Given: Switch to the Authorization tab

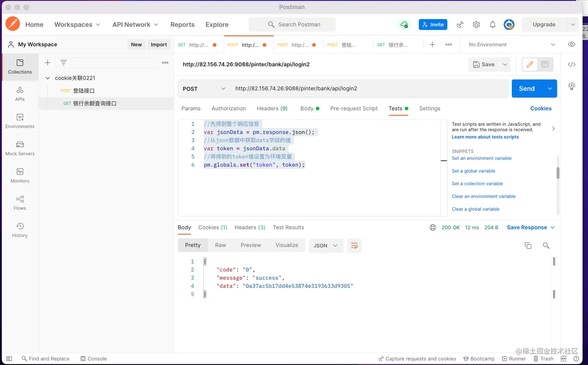Looking at the screenshot, I should tap(229, 109).
